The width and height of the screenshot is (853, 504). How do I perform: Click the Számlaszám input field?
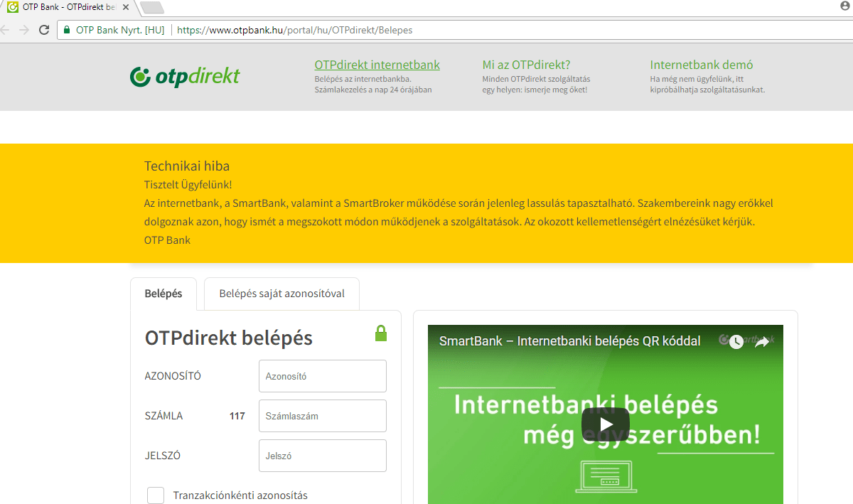coord(323,416)
